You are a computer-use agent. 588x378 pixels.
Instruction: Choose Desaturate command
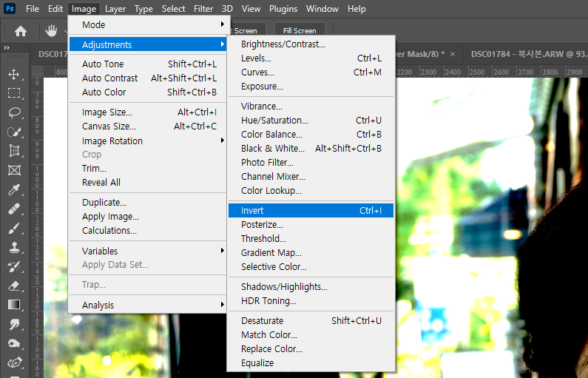(311, 320)
